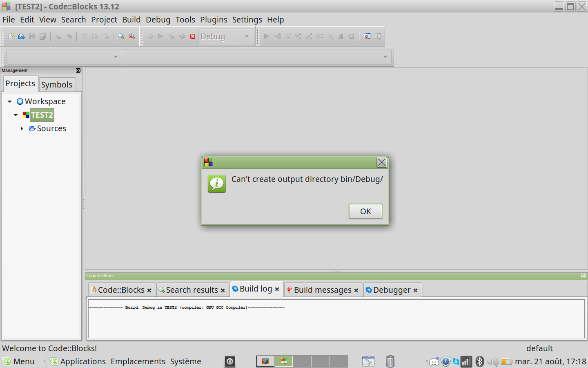
Task: Open the Debugging windows icon
Action: (x=367, y=36)
